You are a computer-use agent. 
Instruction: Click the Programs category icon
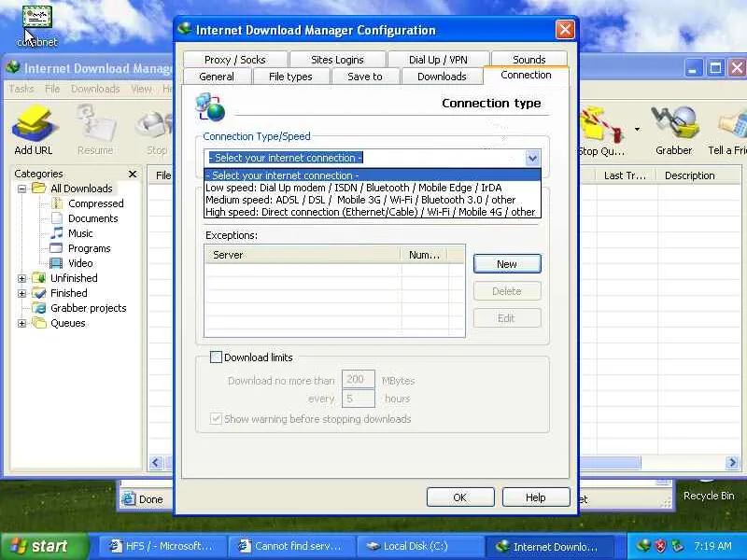56,248
